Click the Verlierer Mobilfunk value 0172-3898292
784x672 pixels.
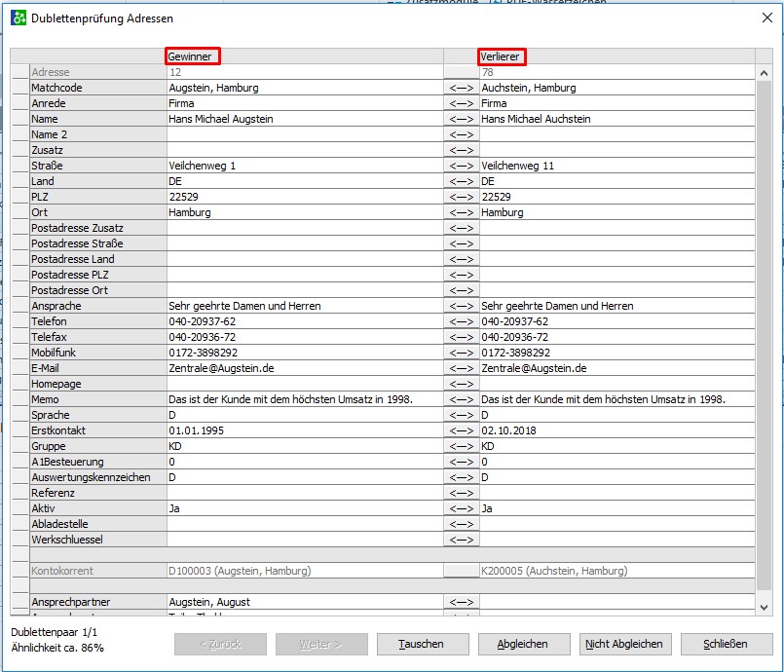click(617, 353)
